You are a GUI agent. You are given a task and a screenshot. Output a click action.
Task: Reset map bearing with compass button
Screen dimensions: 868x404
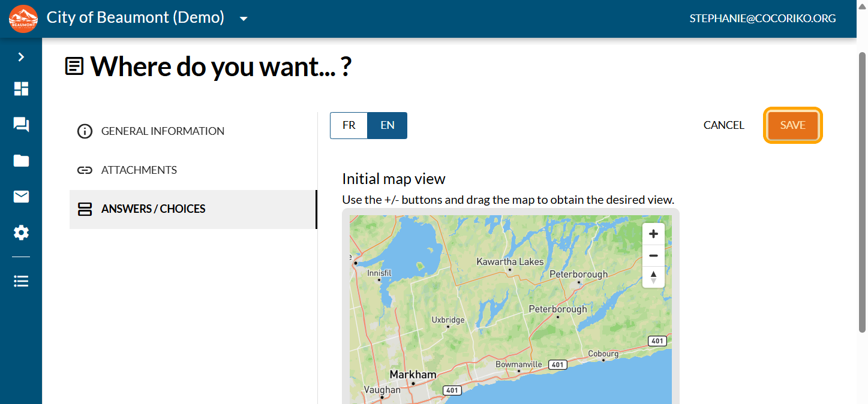(x=653, y=277)
